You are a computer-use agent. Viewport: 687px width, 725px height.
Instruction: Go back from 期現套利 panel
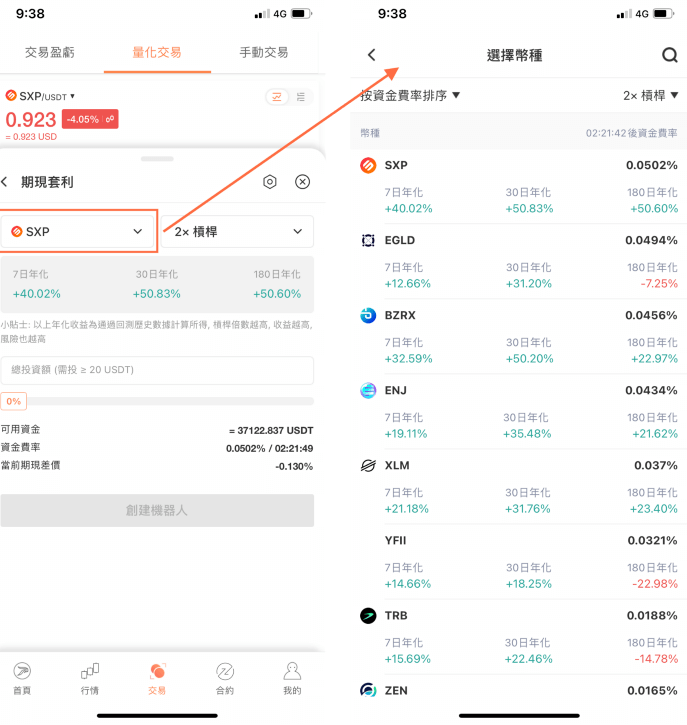point(5,182)
